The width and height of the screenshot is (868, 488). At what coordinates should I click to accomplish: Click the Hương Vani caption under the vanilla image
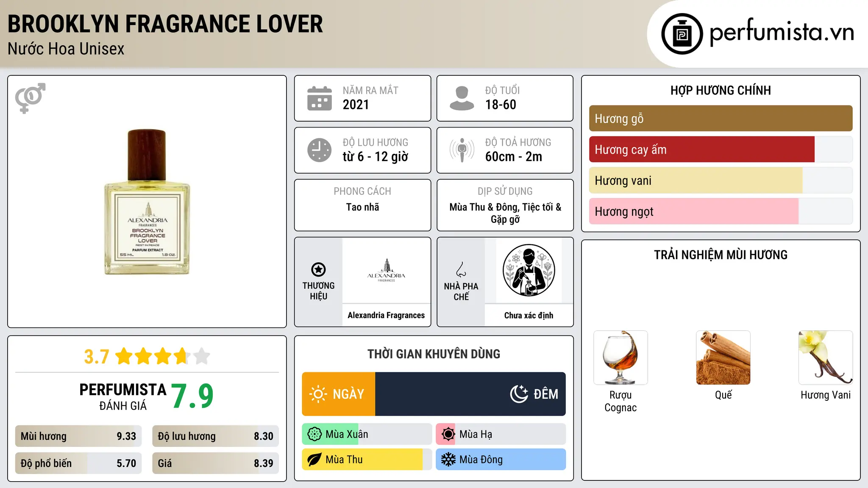click(x=826, y=395)
